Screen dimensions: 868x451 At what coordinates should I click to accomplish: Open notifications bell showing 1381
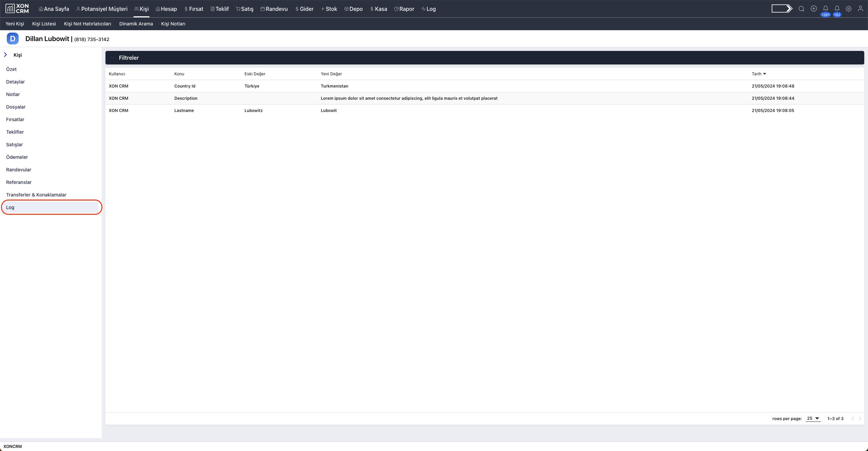tap(826, 9)
